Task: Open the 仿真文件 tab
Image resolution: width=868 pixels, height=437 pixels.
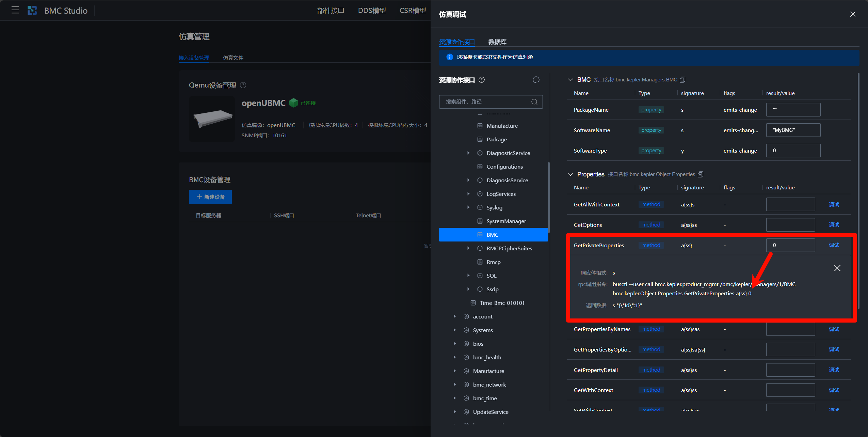Action: 233,58
